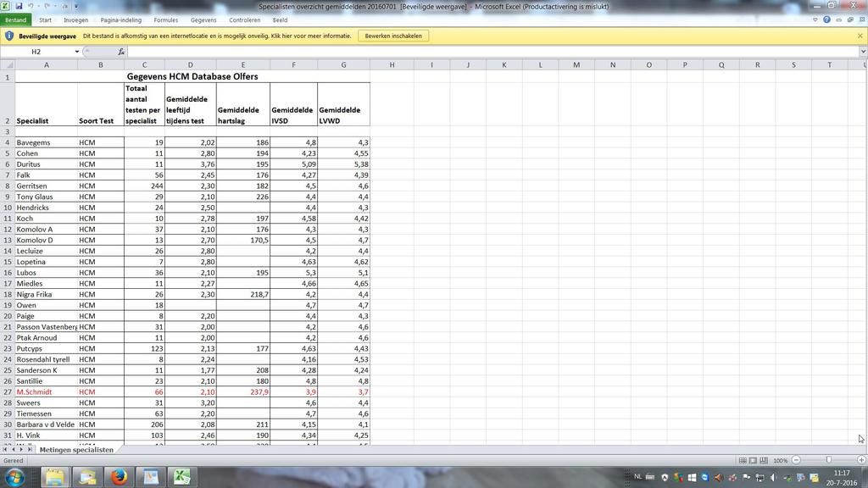Viewport: 868px width, 488px height.
Task: Click the Insert Function fx icon
Action: (121, 52)
